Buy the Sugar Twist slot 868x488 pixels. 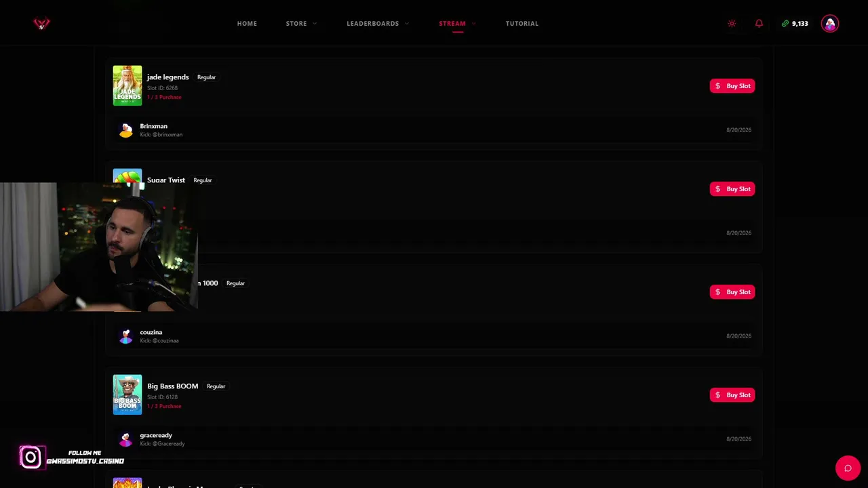[732, 189]
